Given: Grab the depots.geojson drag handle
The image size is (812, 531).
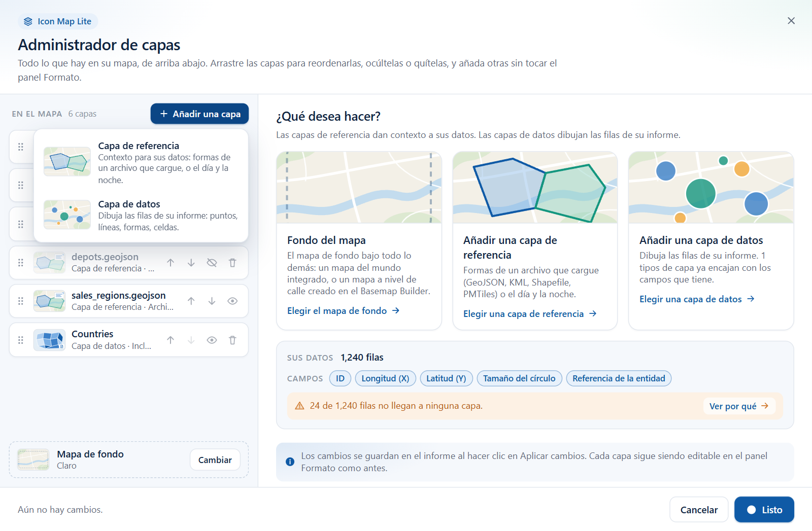Looking at the screenshot, I should (21, 263).
